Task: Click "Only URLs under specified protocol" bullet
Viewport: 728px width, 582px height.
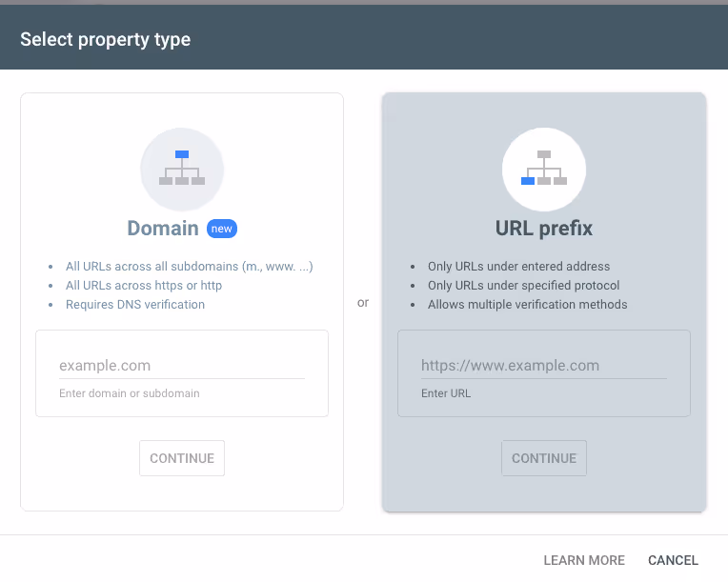Action: [x=524, y=286]
